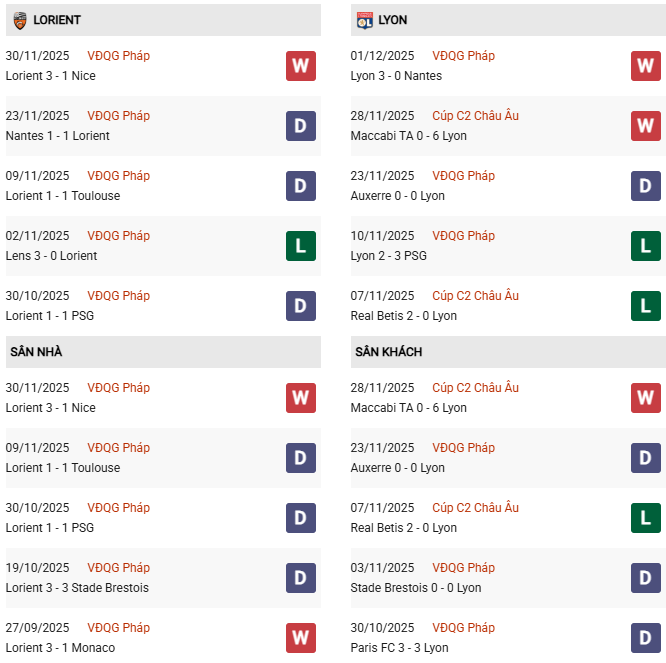Open VĐQG Pháp link dated 19/10/2025

[x=118, y=568]
